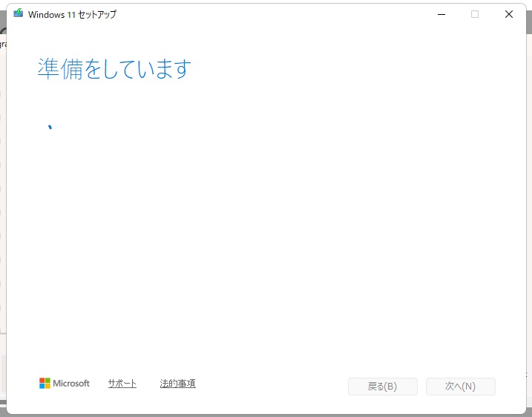Click the four-color Microsoft logo squares

click(x=45, y=384)
